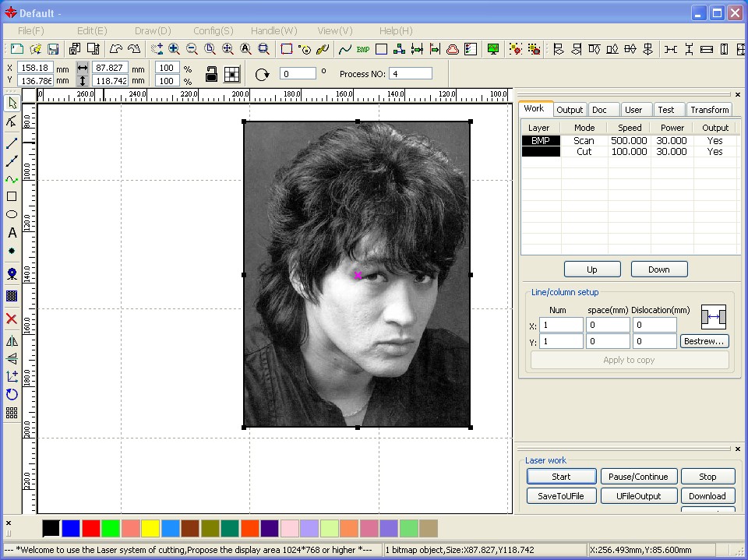Click the rotation angle input field

[298, 74]
